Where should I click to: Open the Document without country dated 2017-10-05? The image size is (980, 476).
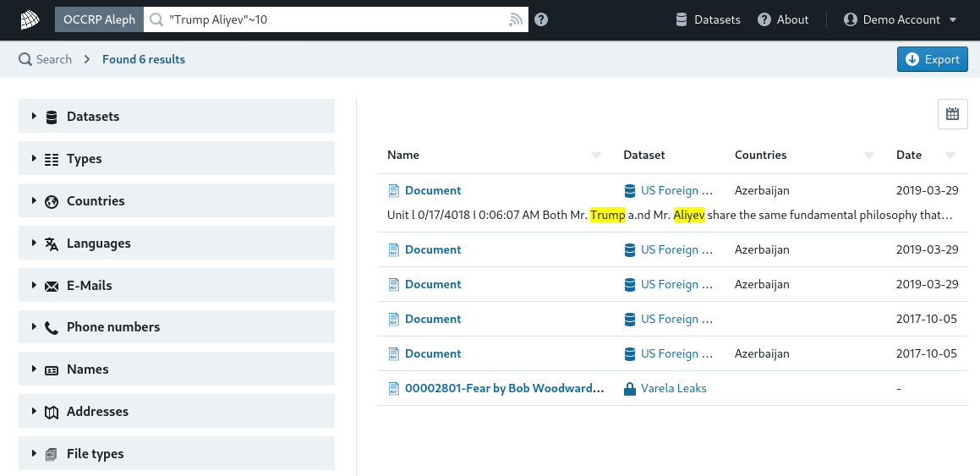tap(432, 320)
